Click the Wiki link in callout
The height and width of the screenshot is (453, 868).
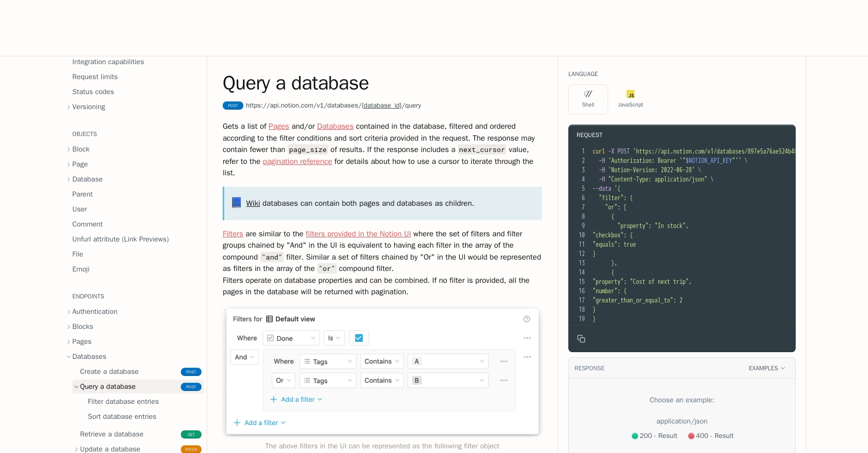[x=253, y=203]
